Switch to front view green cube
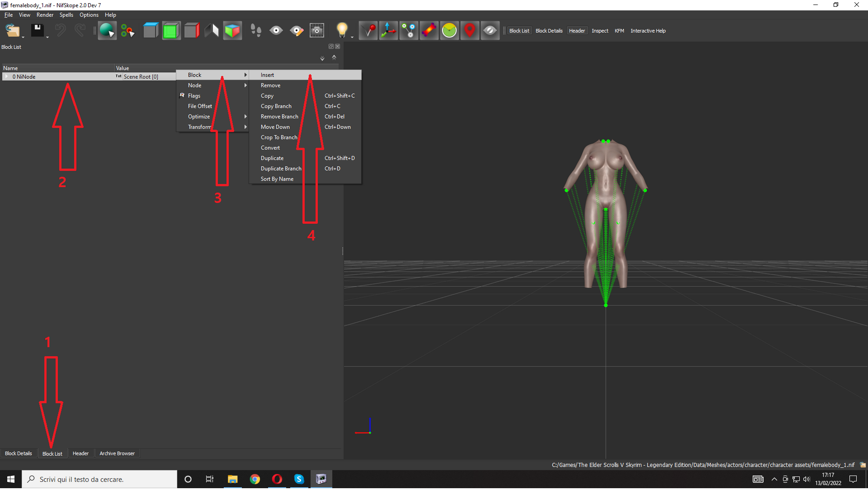Image resolution: width=868 pixels, height=490 pixels. pyautogui.click(x=171, y=30)
